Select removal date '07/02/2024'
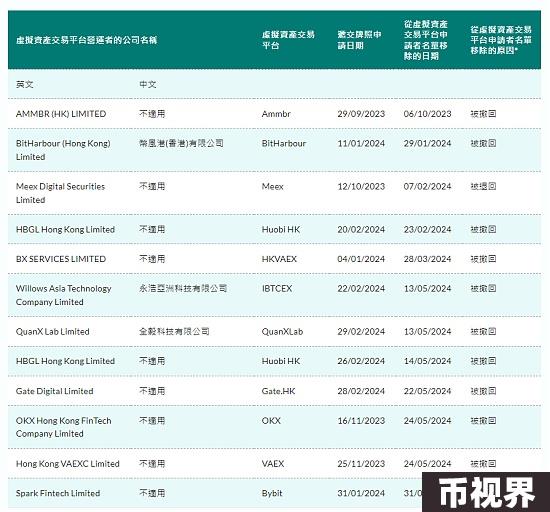Screen dimensions: 550x512 [x=428, y=187]
